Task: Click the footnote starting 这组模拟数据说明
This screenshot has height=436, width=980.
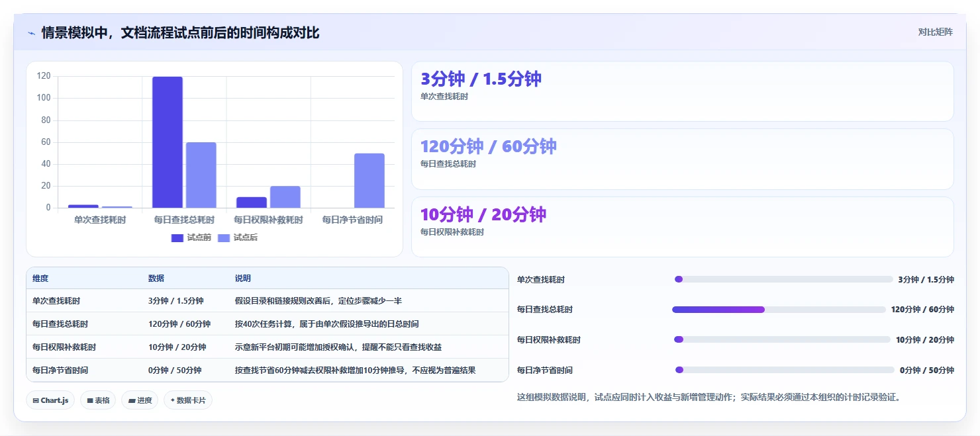Action: [x=709, y=398]
